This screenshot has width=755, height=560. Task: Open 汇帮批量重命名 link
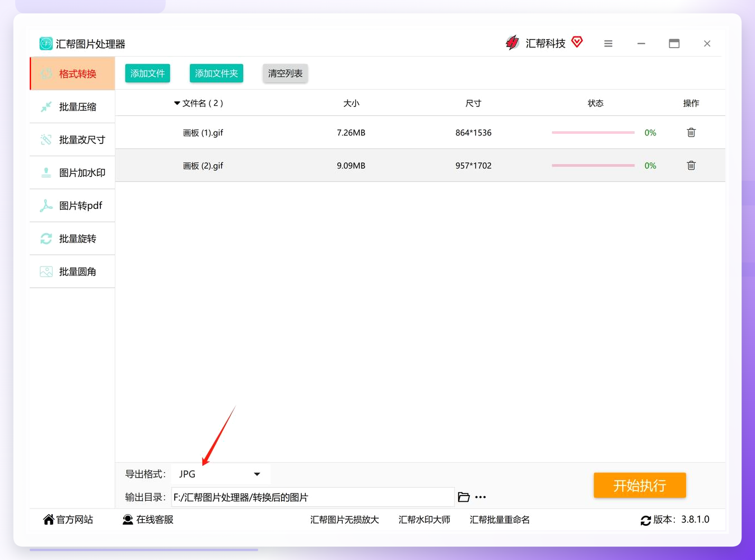pyautogui.click(x=500, y=520)
